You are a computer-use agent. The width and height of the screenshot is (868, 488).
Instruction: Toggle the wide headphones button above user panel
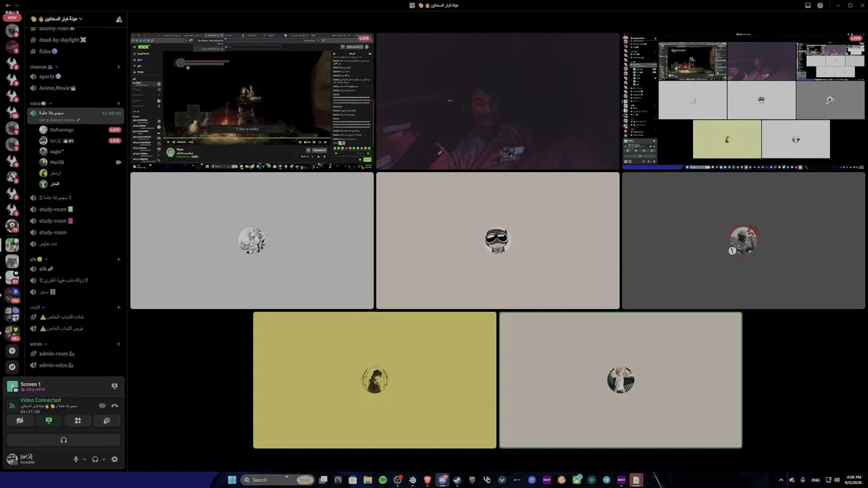coord(64,440)
